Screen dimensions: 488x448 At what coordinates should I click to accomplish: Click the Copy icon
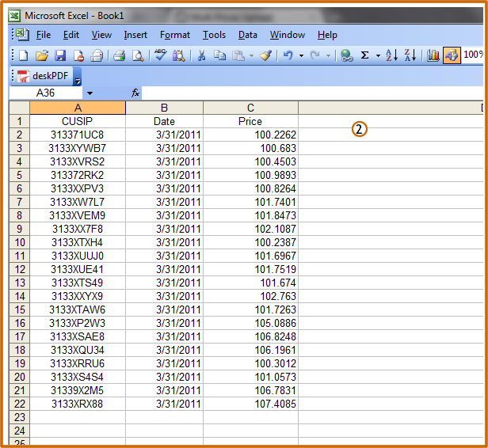(219, 55)
